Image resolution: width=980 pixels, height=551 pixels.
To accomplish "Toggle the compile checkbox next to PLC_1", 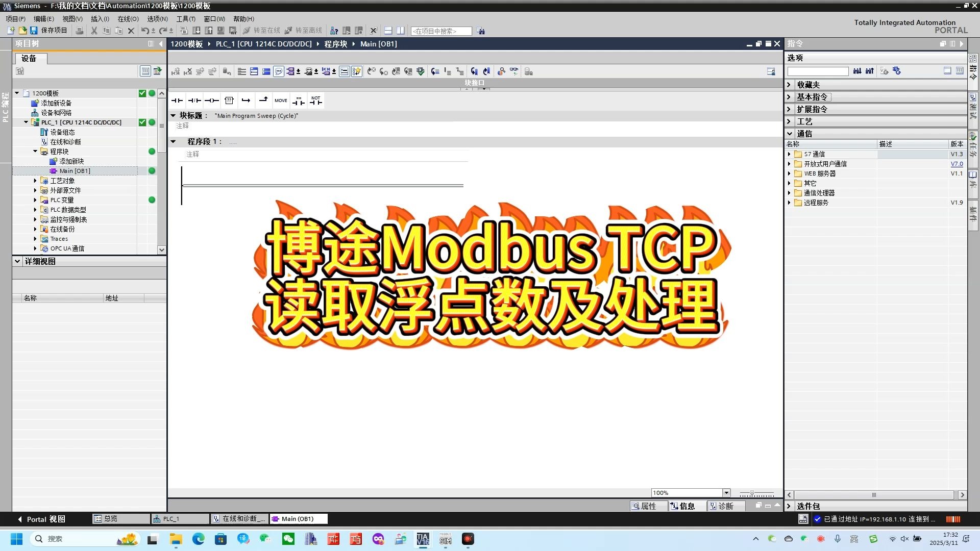I will tap(142, 122).
